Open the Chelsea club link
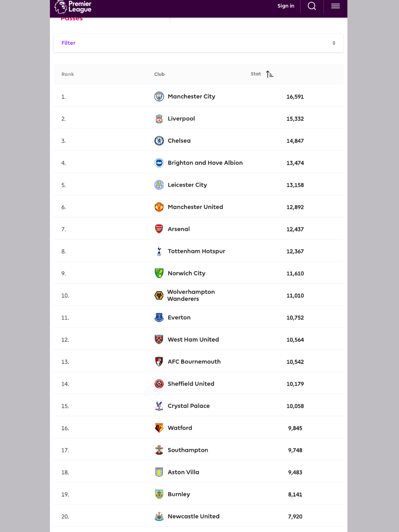This screenshot has height=532, width=399. coord(179,141)
